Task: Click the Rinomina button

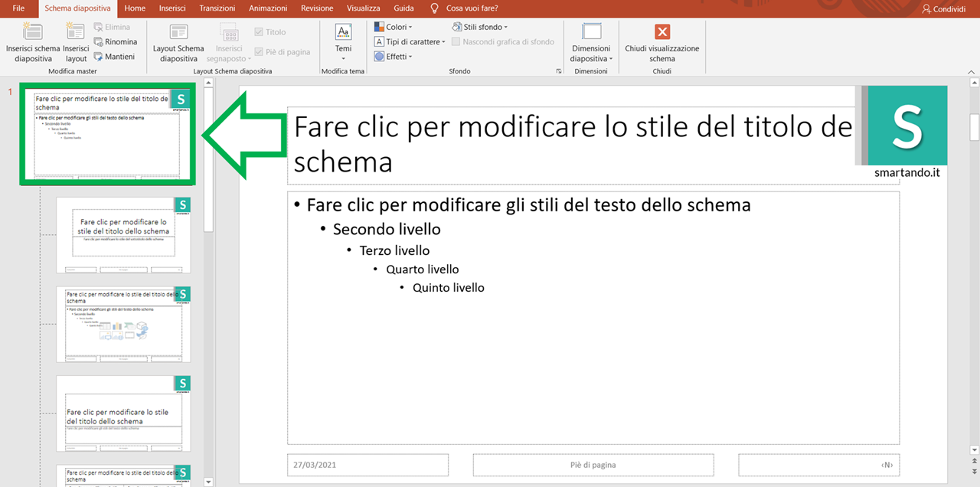Action: (116, 41)
